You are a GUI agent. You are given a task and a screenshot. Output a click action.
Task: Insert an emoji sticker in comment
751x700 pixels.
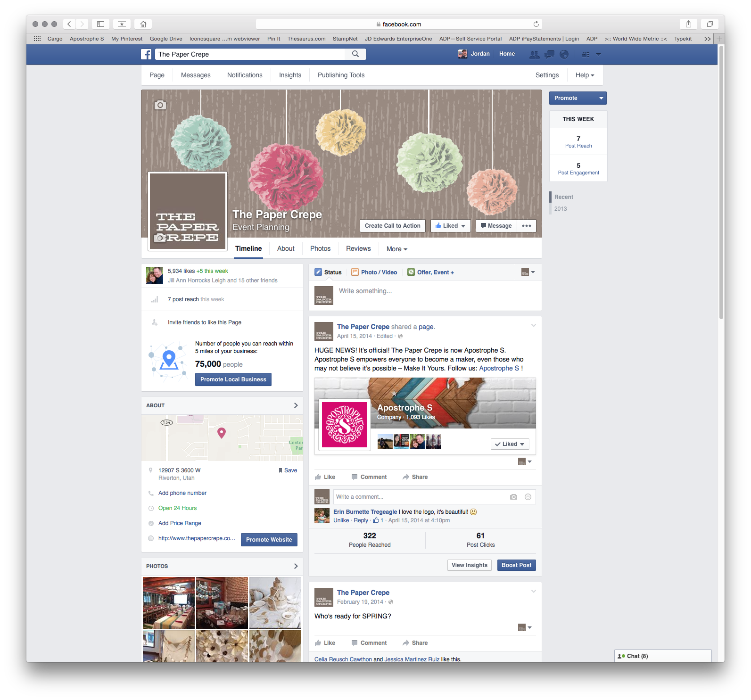pos(528,497)
